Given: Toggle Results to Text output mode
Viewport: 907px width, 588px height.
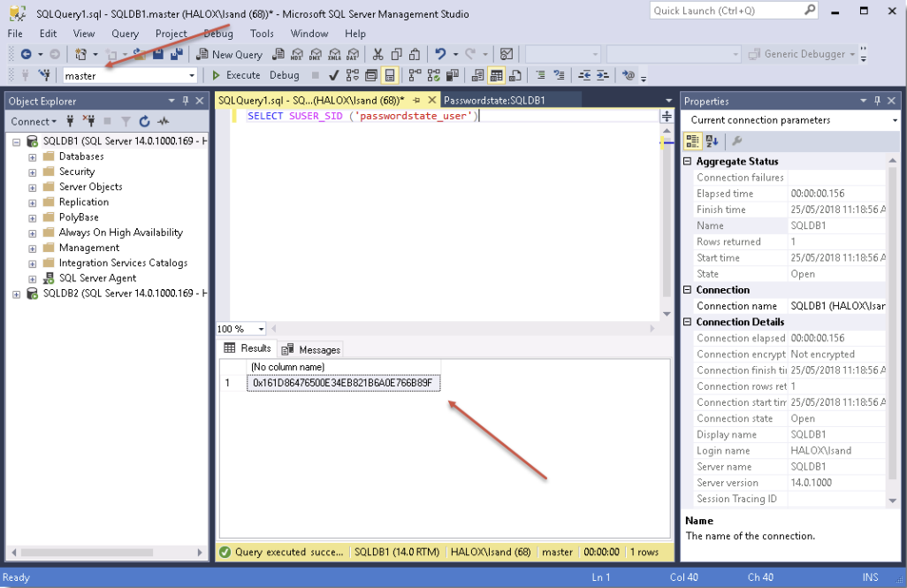Looking at the screenshot, I should tap(477, 75).
